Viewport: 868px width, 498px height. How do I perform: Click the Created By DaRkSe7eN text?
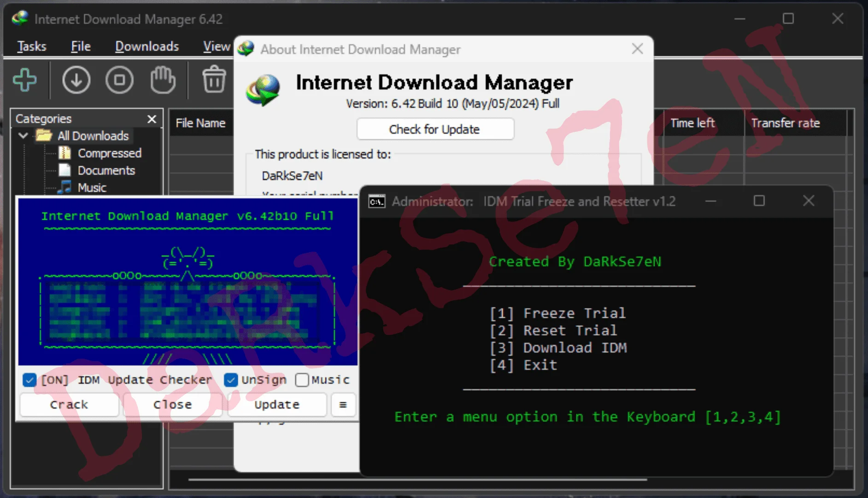point(575,261)
